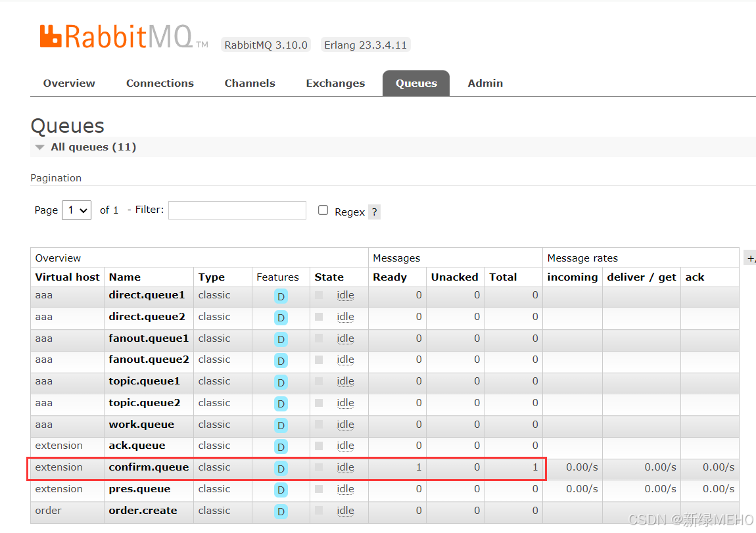The width and height of the screenshot is (756, 533).
Task: Open the Connections tab
Action: coord(160,83)
